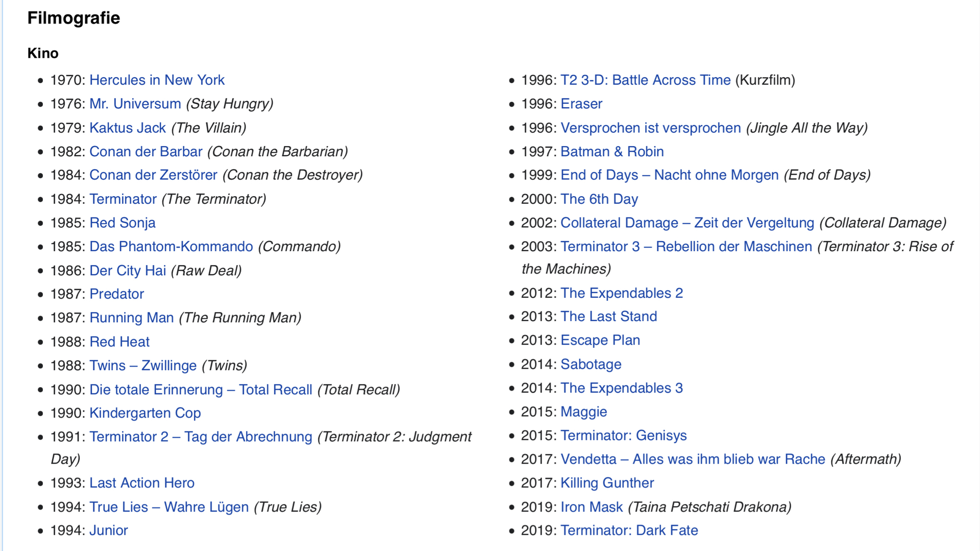The image size is (980, 551).
Task: Open the Junior film link
Action: (109, 531)
